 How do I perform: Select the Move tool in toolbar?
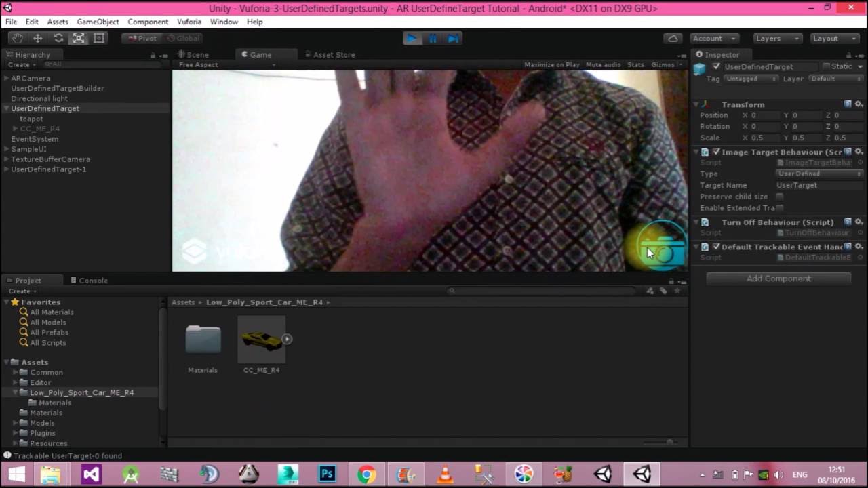point(38,39)
